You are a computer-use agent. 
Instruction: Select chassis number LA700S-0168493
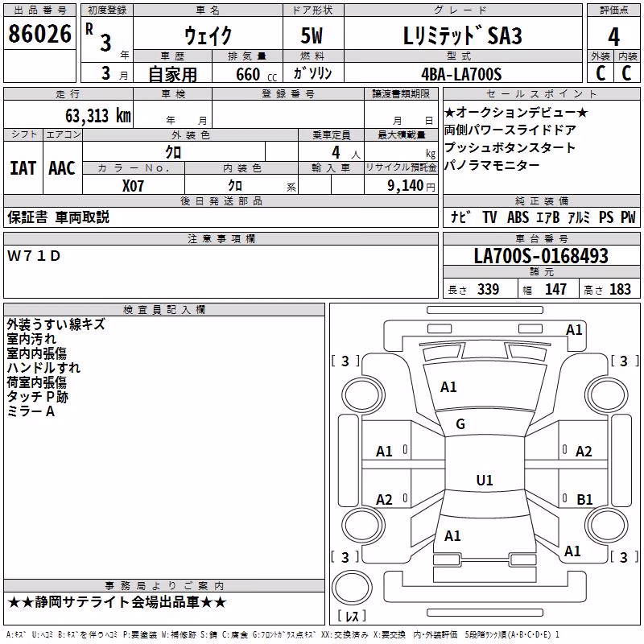click(x=541, y=255)
